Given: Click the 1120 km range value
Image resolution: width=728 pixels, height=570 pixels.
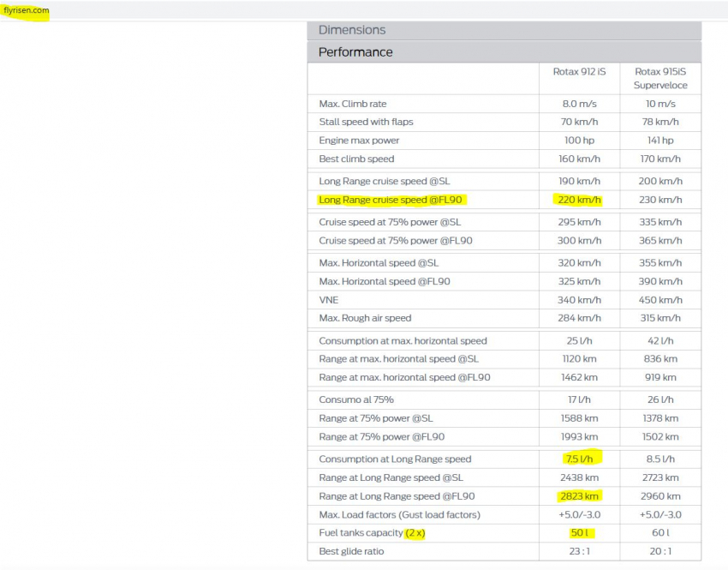Looking at the screenshot, I should [579, 359].
